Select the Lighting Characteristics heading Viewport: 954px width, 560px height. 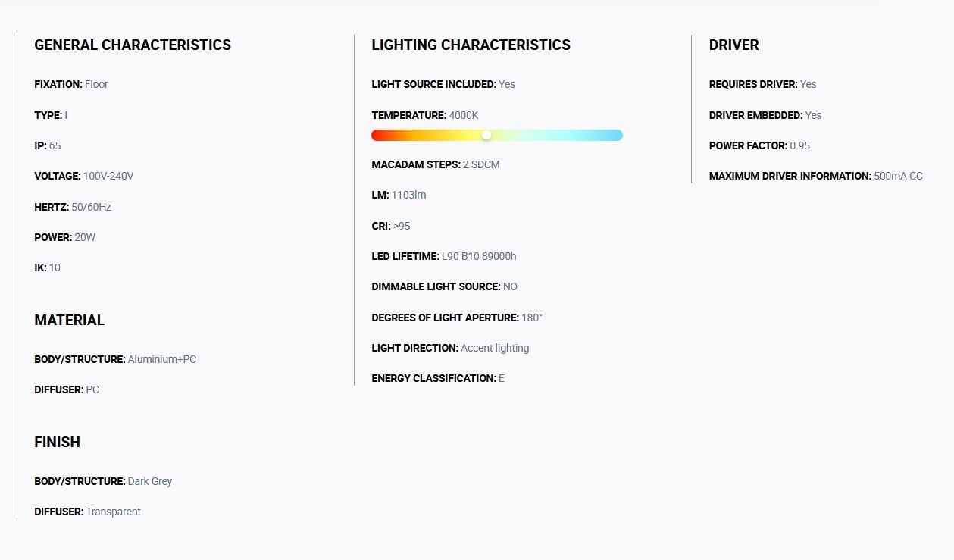[471, 45]
